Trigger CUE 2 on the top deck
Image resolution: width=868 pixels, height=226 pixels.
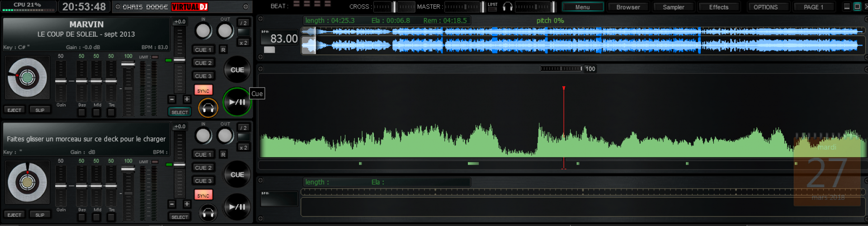203,63
